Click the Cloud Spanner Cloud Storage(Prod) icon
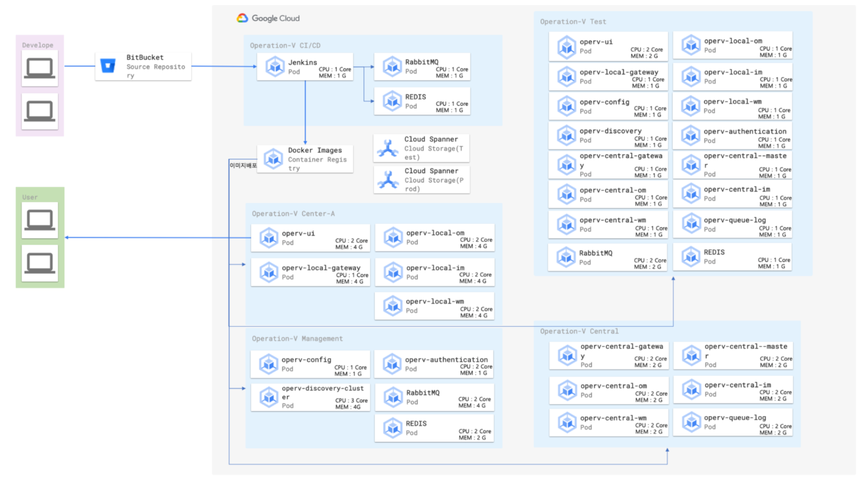Screen dimensions: 868x481 [x=388, y=180]
